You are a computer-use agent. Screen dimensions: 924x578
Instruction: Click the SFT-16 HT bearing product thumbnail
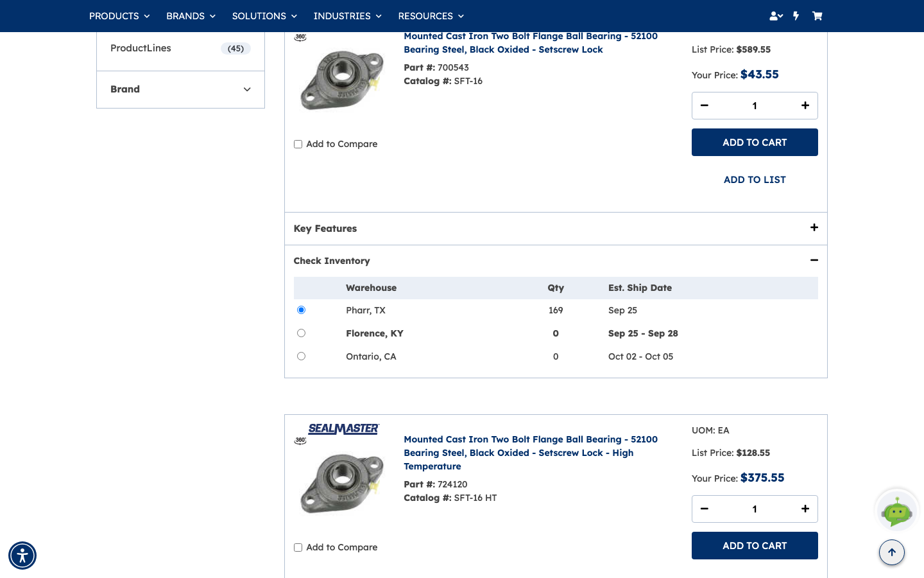pyautogui.click(x=342, y=484)
